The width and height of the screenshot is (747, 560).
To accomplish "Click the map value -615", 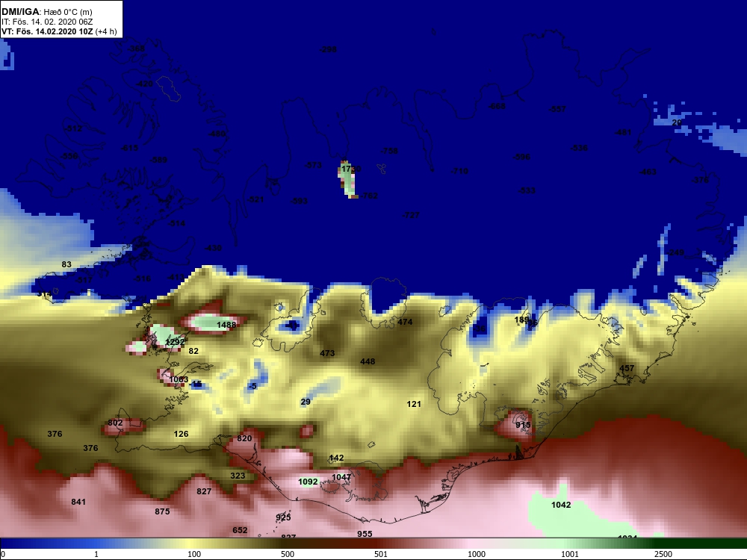I will (x=129, y=148).
